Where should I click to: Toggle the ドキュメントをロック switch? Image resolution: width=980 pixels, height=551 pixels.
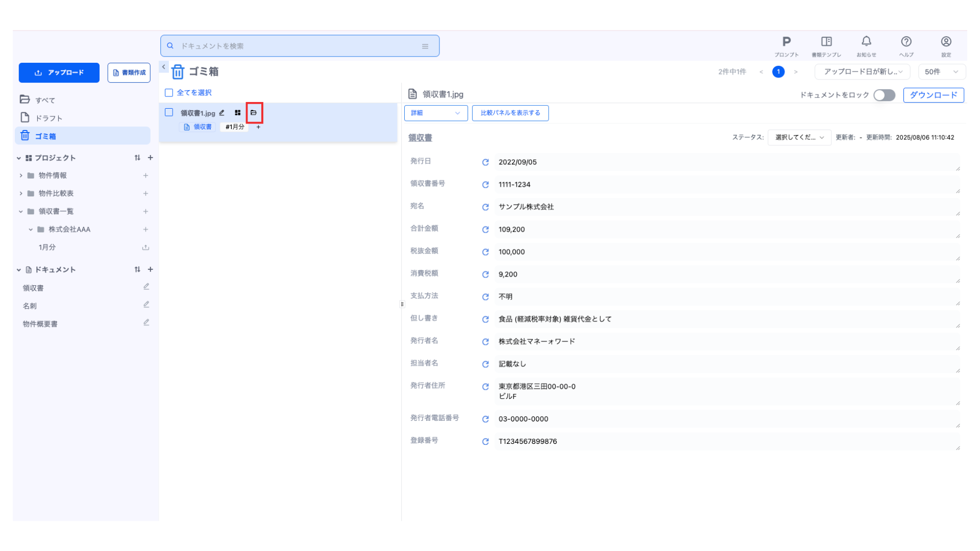[x=884, y=95]
